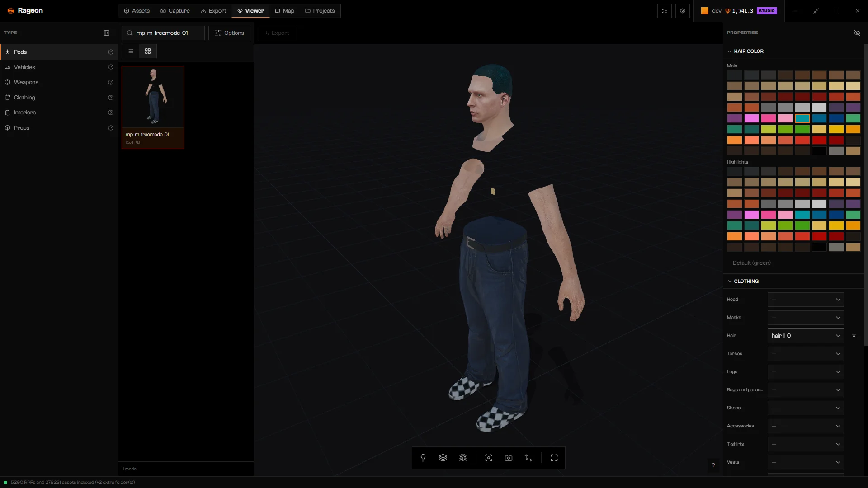This screenshot has height=488, width=868.
Task: Switch to the Projects tab
Action: pyautogui.click(x=320, y=11)
